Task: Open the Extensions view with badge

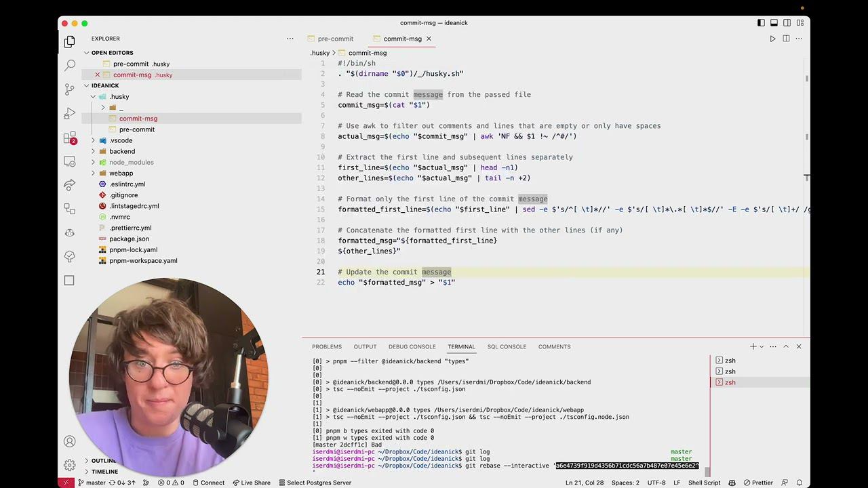Action: (69, 138)
